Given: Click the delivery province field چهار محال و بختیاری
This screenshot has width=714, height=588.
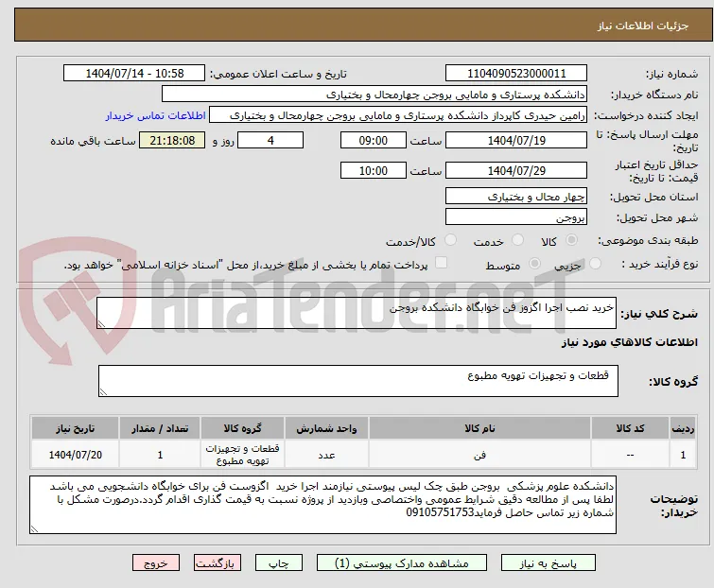Looking at the screenshot, I should pyautogui.click(x=516, y=196).
